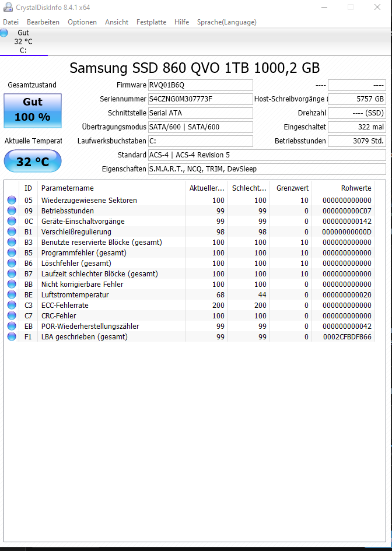Click the Host-Schreibvorgänge value 5757 GB
This screenshot has width=392, height=551.
357,99
